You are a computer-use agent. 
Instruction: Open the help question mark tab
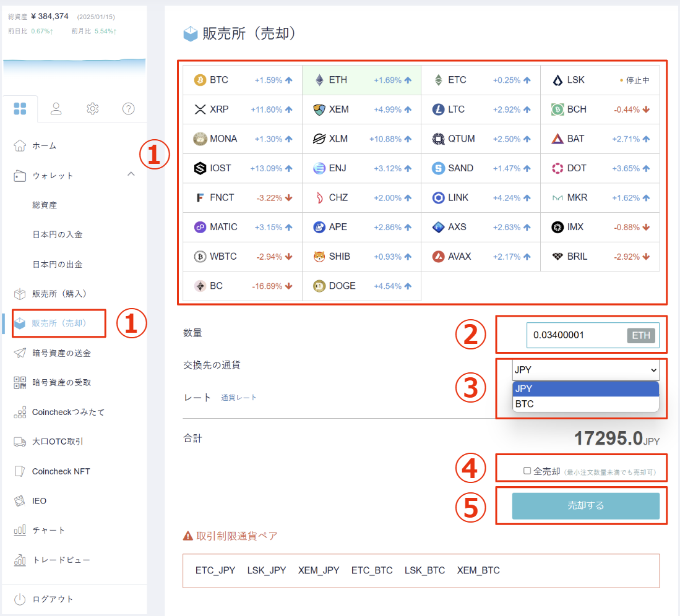pyautogui.click(x=128, y=108)
